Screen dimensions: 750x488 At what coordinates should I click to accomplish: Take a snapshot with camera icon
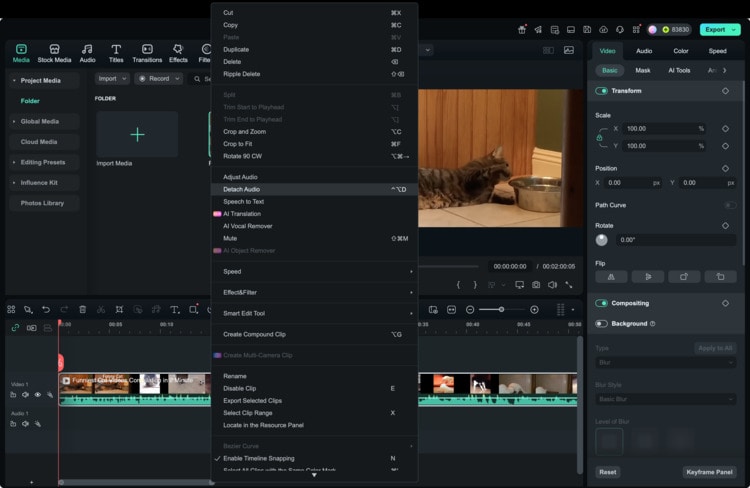[536, 285]
